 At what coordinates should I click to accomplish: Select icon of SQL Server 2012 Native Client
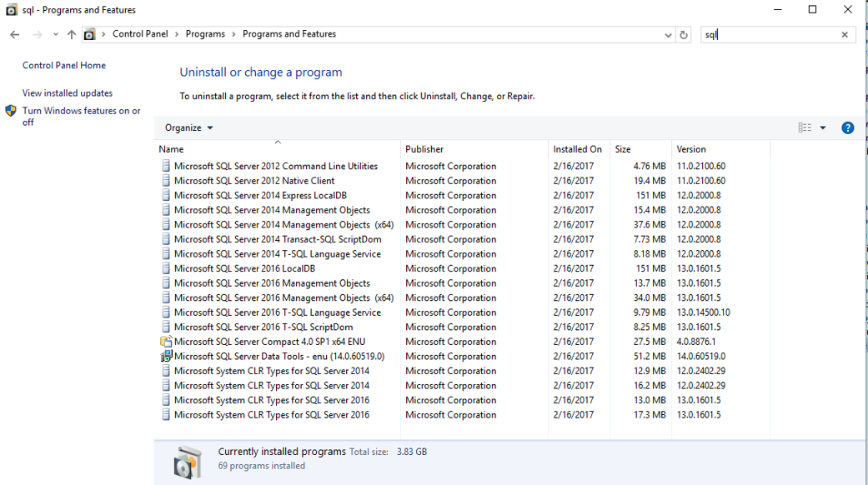[x=166, y=180]
